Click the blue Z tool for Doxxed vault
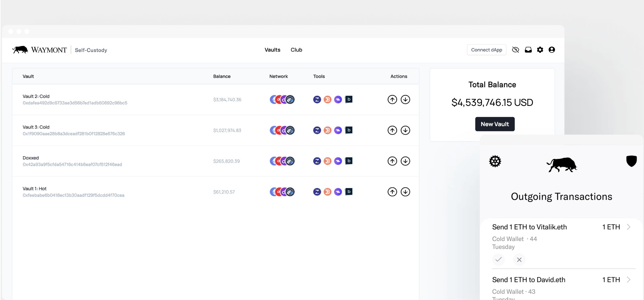 click(317, 161)
